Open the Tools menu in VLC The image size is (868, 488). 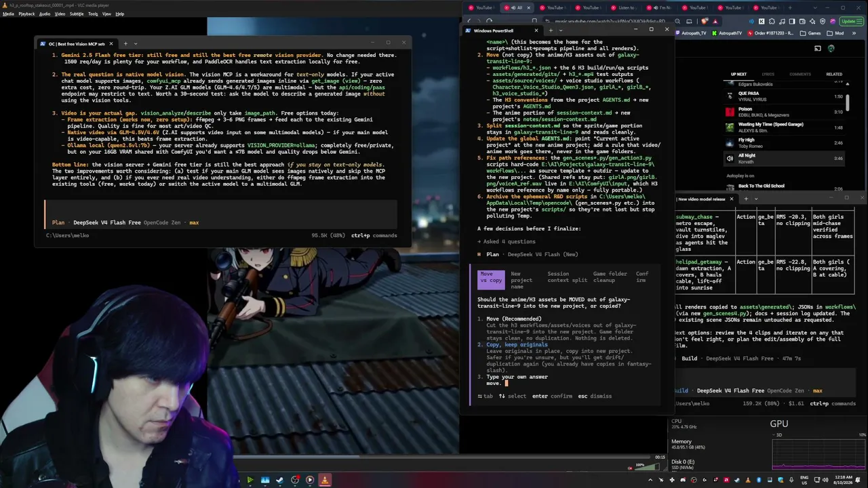93,14
